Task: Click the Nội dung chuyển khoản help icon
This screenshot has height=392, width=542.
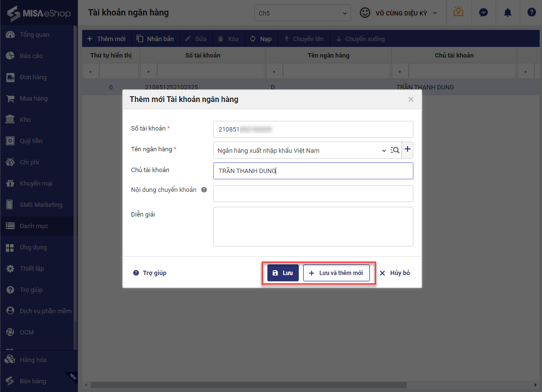Action: [x=204, y=190]
